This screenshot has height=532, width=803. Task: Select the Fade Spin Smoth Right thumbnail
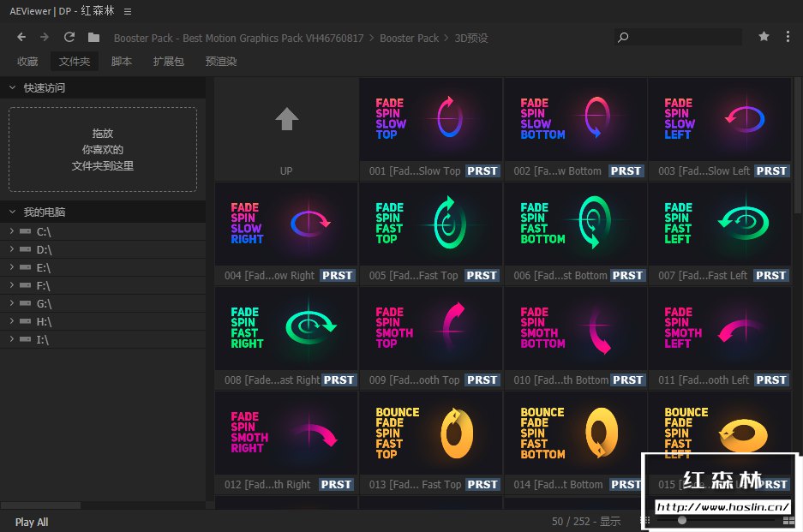286,433
